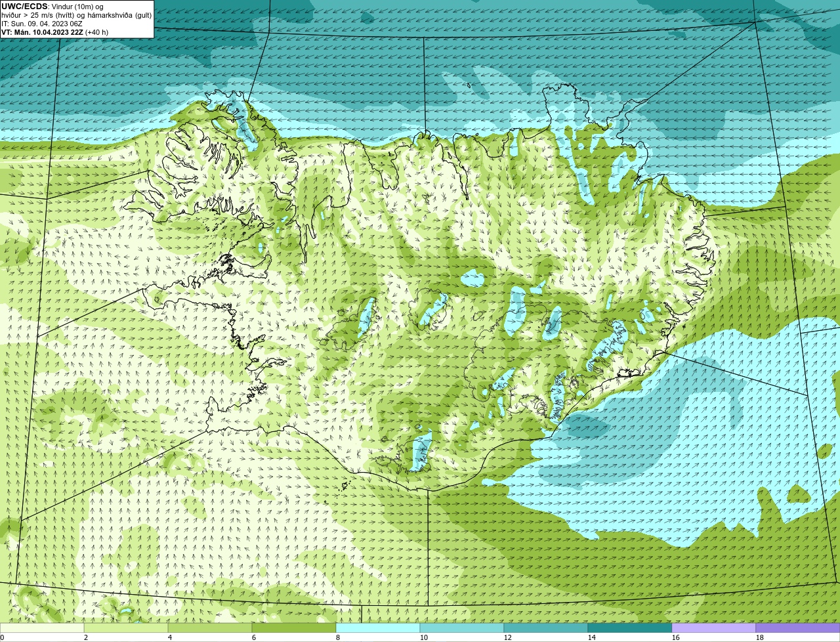This screenshot has height=642, width=840.
Task: Click the 2–4 m/s legend color segment
Action: 126,628
